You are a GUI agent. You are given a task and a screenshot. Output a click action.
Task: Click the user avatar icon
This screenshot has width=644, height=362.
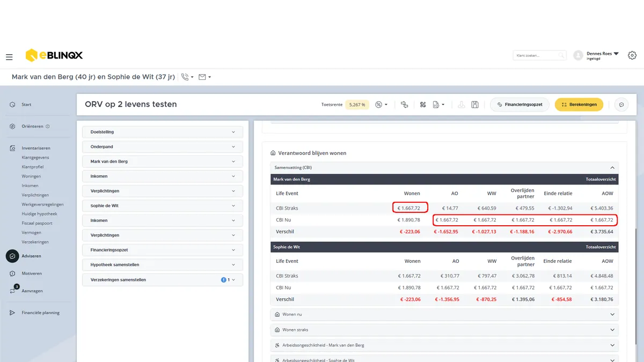(x=578, y=55)
